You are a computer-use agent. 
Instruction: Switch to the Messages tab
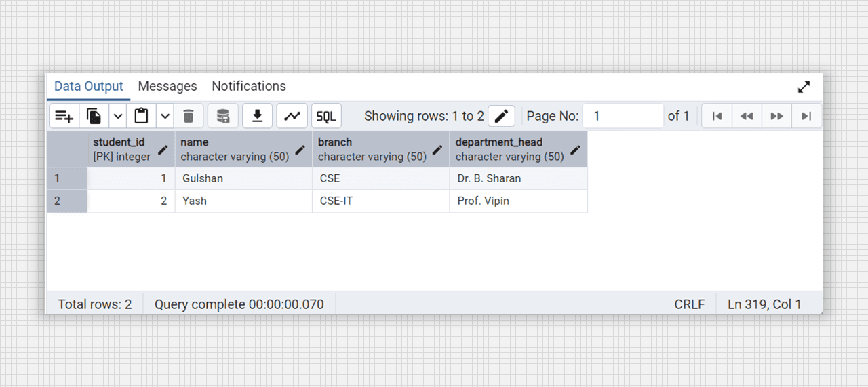coord(167,86)
